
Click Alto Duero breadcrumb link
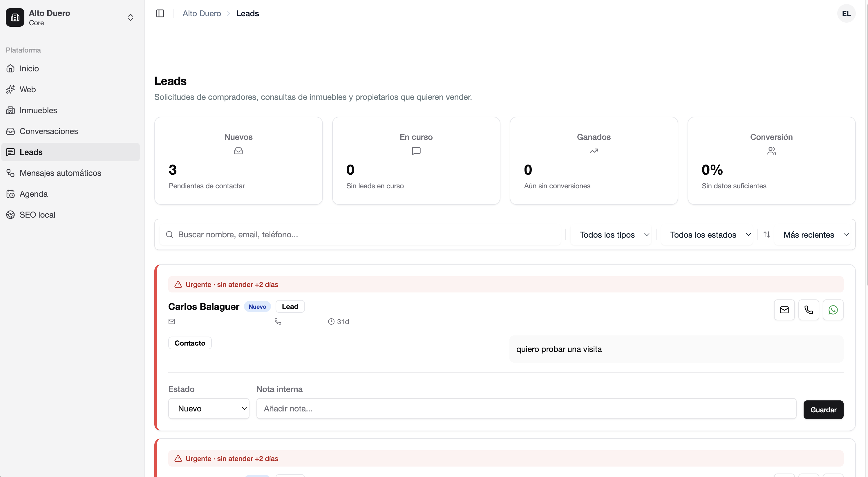[202, 13]
